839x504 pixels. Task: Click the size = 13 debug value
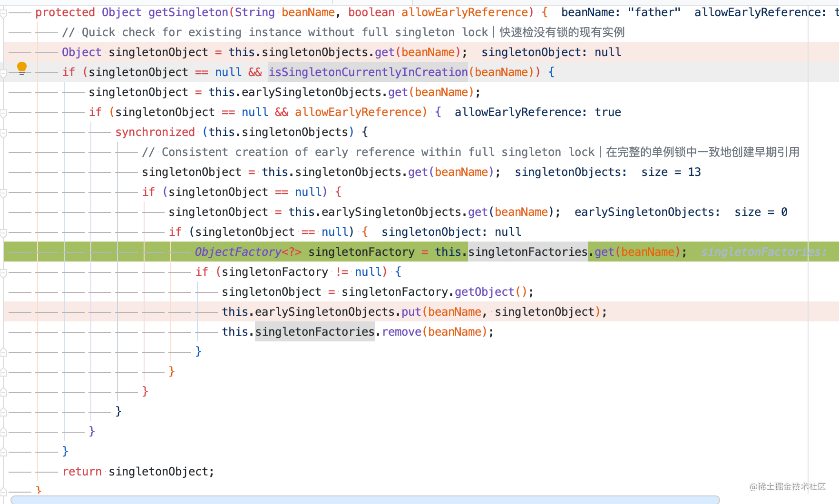[671, 172]
